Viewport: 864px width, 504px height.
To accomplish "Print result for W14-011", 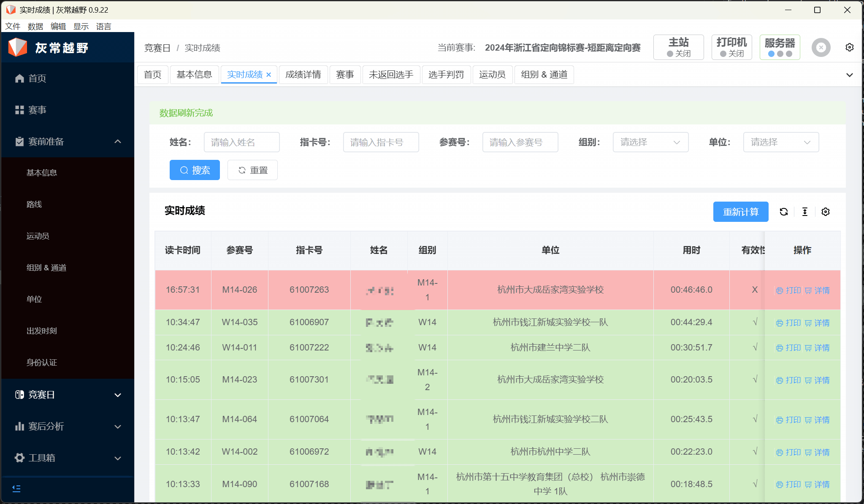I will tap(788, 348).
